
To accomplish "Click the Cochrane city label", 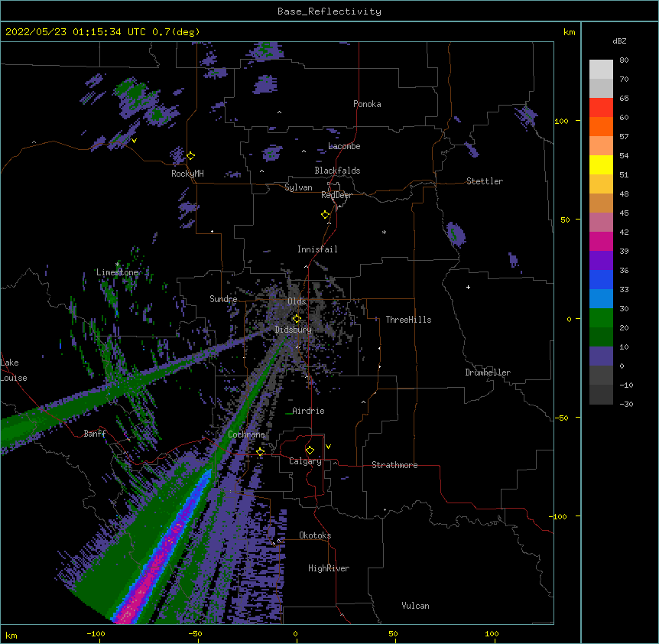I will click(246, 434).
